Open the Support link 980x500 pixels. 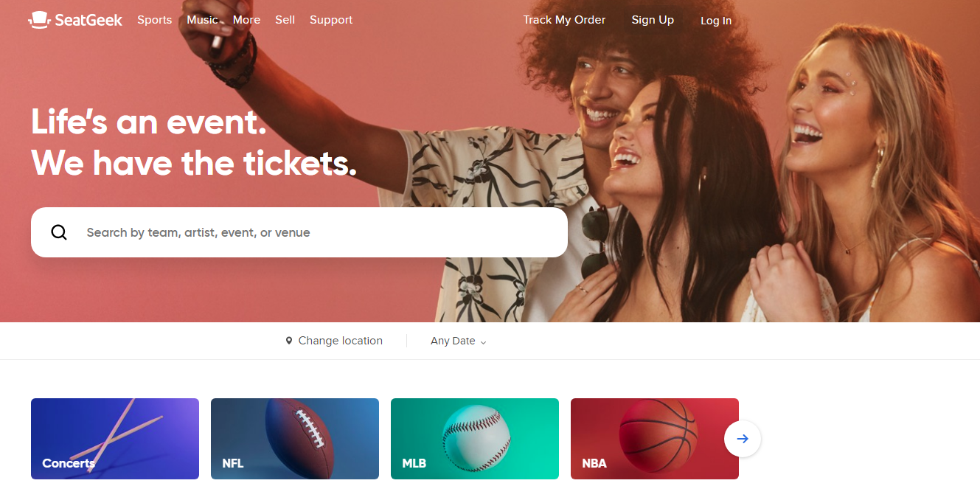tap(331, 20)
